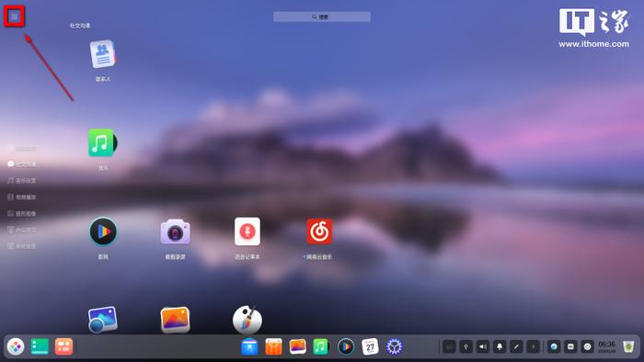
Task: Click the pin-shaped tray icon left of volume
Action: pyautogui.click(x=466, y=346)
